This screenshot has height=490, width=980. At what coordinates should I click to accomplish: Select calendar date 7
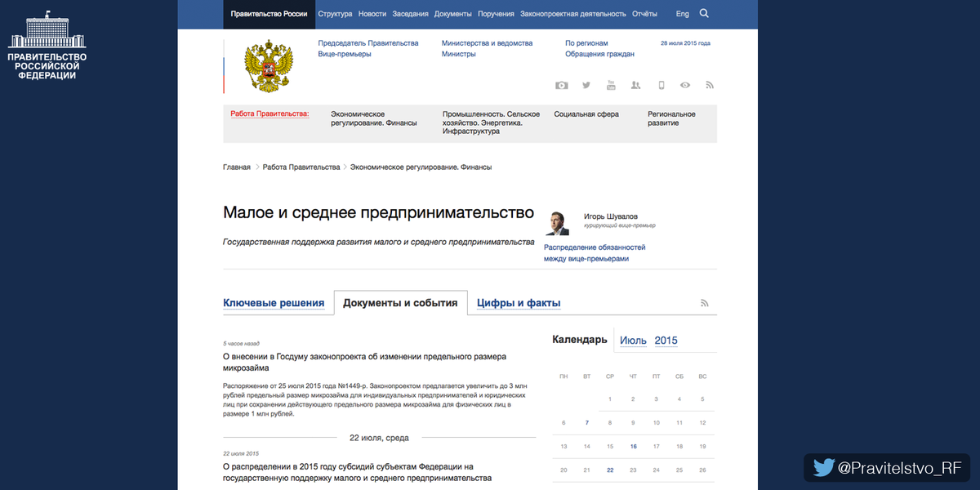[x=586, y=423]
